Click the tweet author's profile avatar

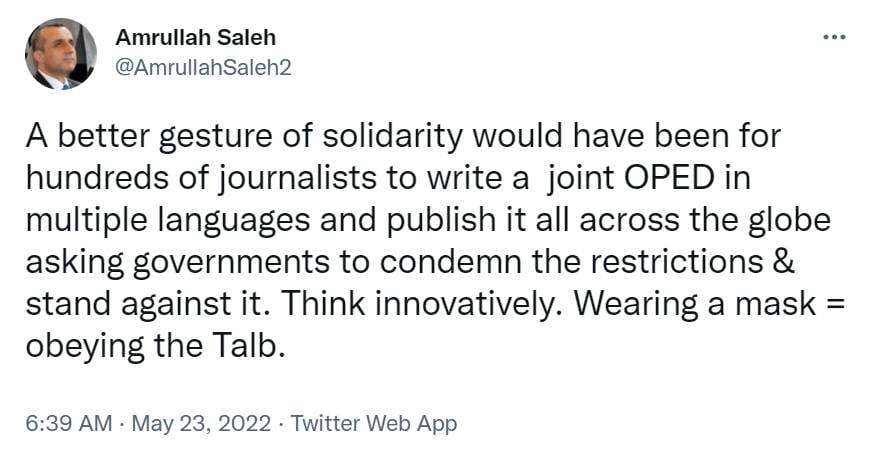pyautogui.click(x=61, y=54)
